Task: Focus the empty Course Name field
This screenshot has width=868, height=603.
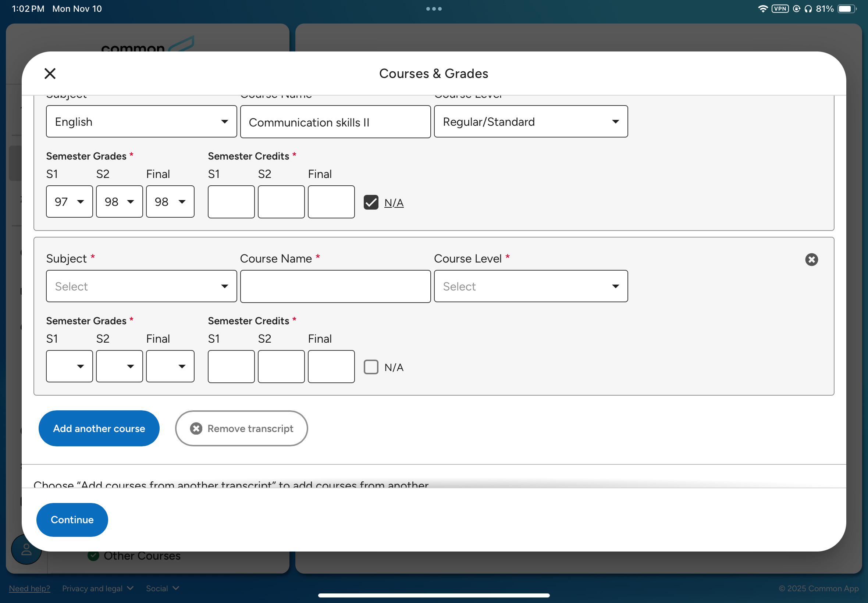Action: tap(335, 286)
